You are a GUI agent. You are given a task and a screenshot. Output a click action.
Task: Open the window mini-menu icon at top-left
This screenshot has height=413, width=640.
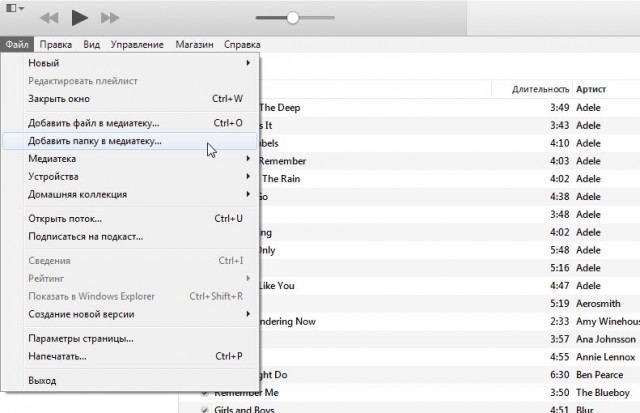pos(16,8)
